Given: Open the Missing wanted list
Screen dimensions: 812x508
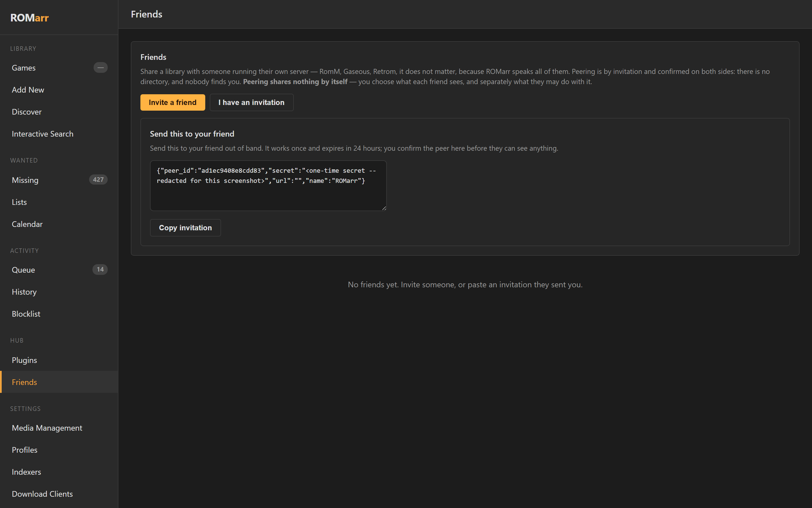Looking at the screenshot, I should 59,180.
